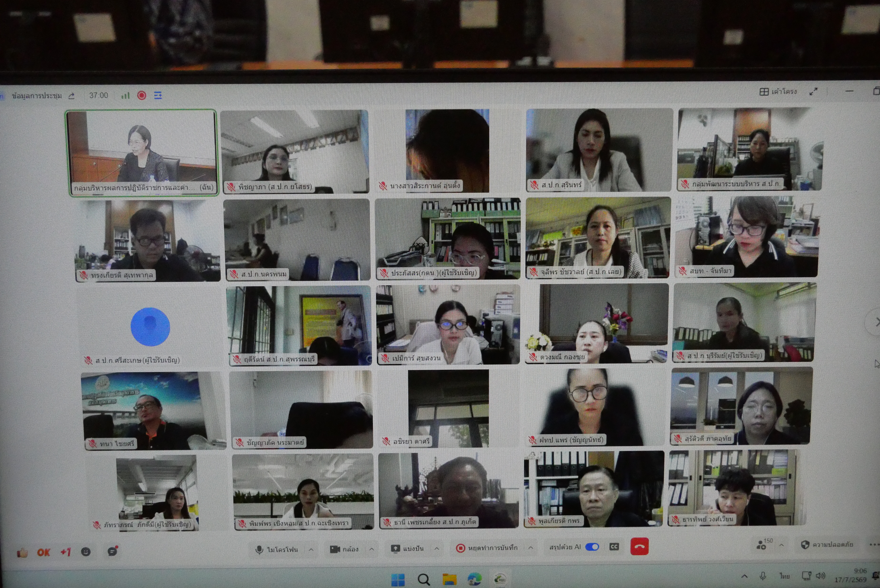Screen dimensions: 880x588
Task: Select พิชญาภา (ส.ป.ก.ยโสธร) video tile
Action: tap(295, 152)
